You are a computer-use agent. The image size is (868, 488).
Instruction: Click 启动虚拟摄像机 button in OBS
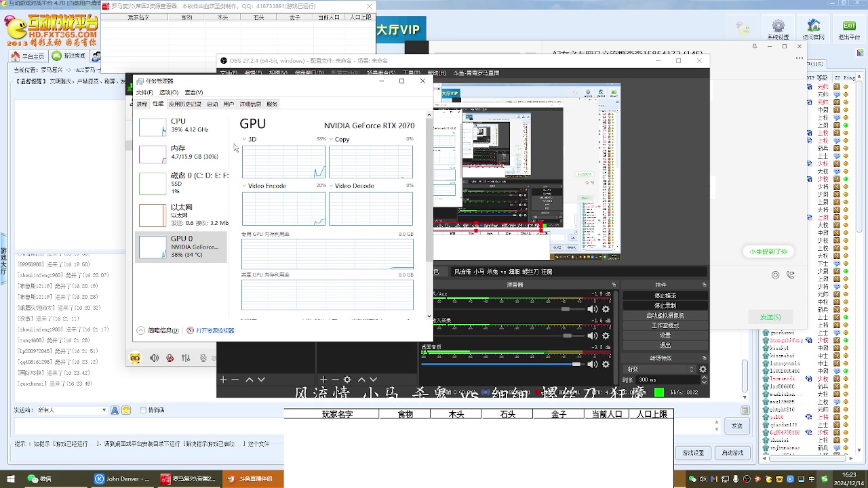(x=665, y=316)
